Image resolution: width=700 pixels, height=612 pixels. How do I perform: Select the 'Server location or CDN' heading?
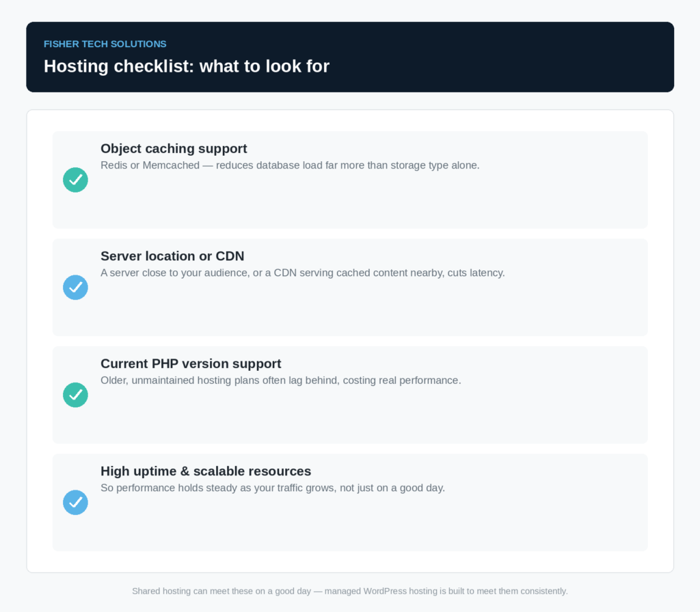[172, 256]
